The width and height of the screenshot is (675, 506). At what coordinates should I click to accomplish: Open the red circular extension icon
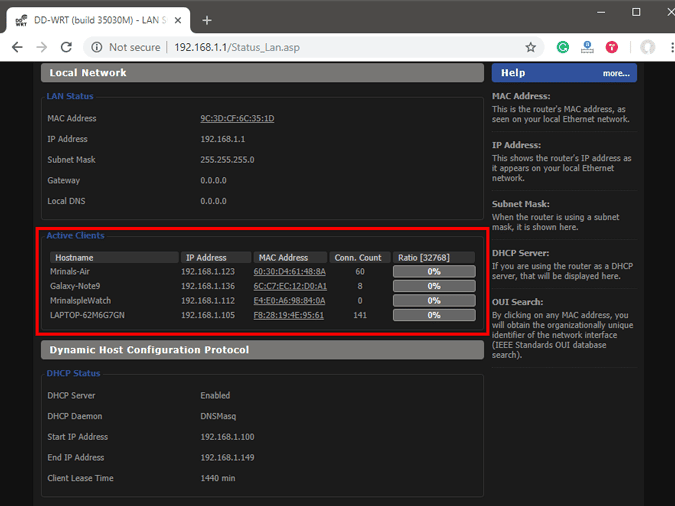612,47
